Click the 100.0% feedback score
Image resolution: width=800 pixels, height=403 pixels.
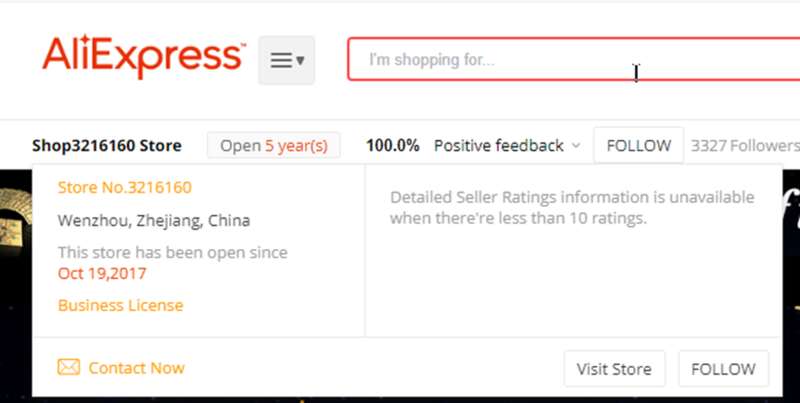pos(392,146)
